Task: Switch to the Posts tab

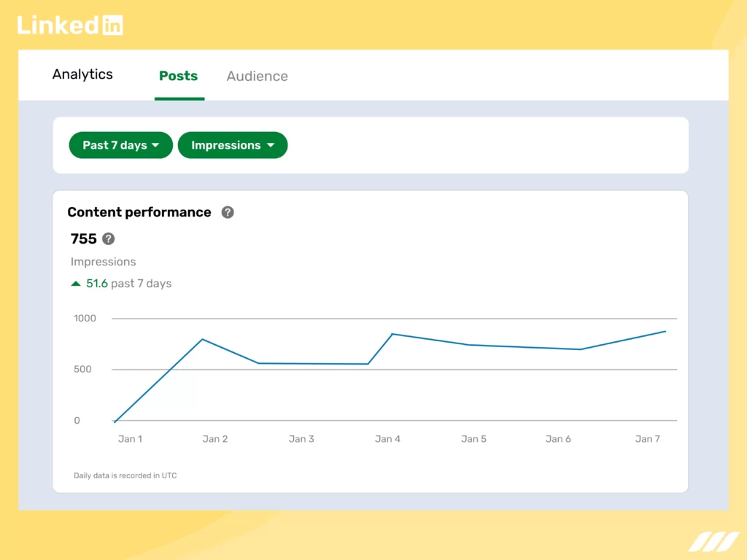Action: (178, 76)
